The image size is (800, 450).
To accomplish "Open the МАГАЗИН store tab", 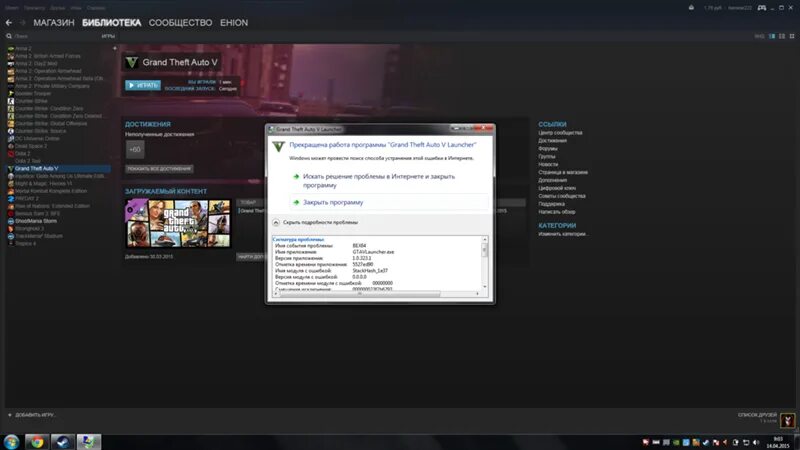I will tap(54, 23).
